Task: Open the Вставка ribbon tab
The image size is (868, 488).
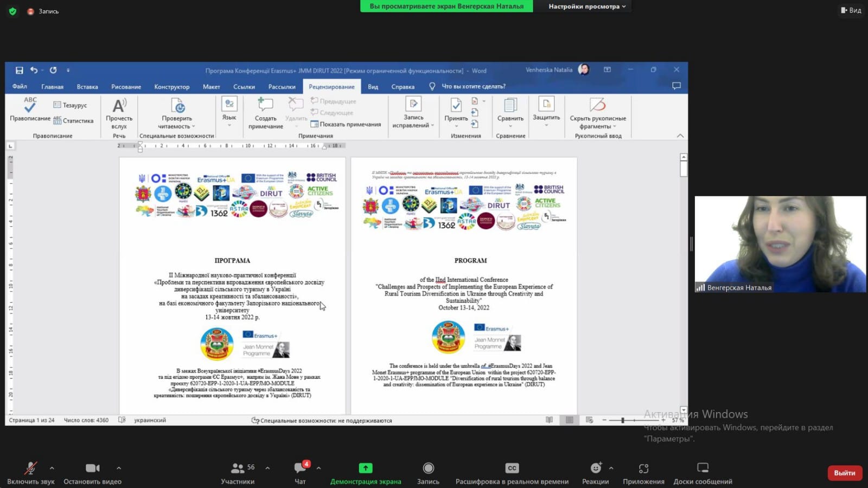Action: pos(87,87)
